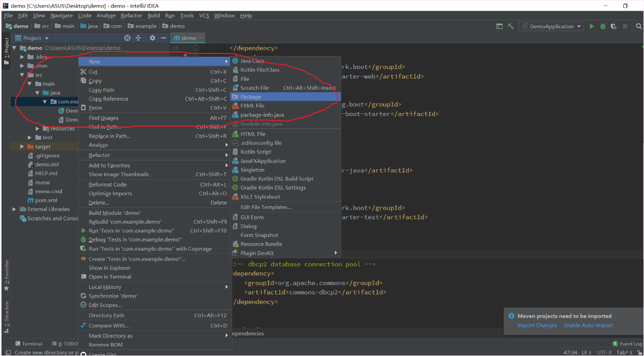Viewport: 644px width, 356px height.
Task: Open Plugin DevKit submenu
Action: [285, 253]
